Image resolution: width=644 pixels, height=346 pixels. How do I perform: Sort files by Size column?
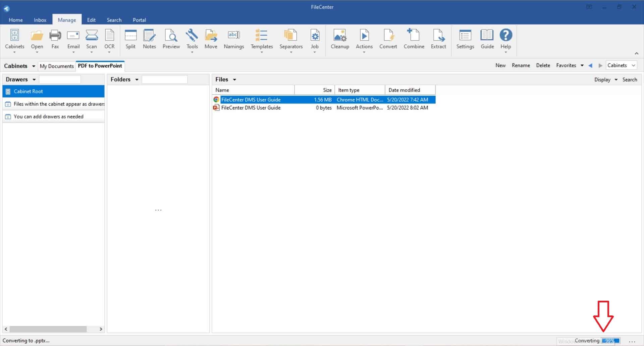coord(315,90)
